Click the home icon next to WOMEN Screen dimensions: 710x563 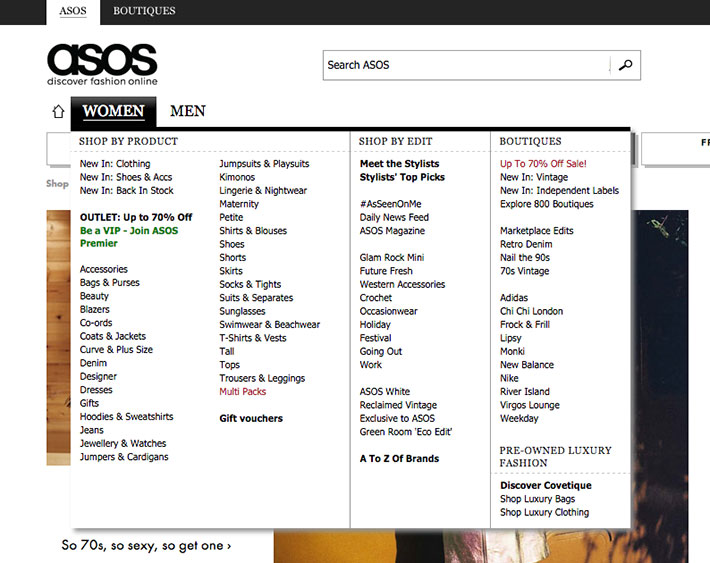tap(58, 111)
